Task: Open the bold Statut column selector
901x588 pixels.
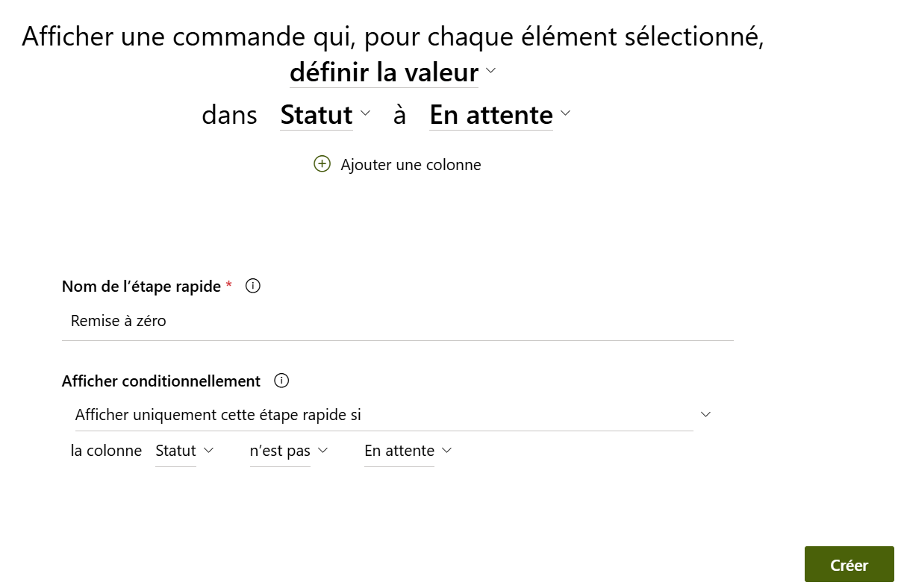Action: (x=316, y=115)
